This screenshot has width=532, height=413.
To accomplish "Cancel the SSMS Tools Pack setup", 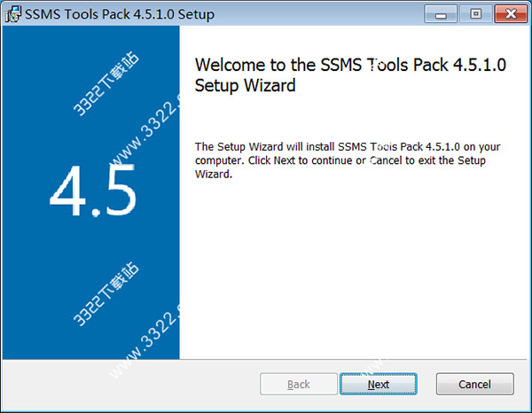I will 474,384.
